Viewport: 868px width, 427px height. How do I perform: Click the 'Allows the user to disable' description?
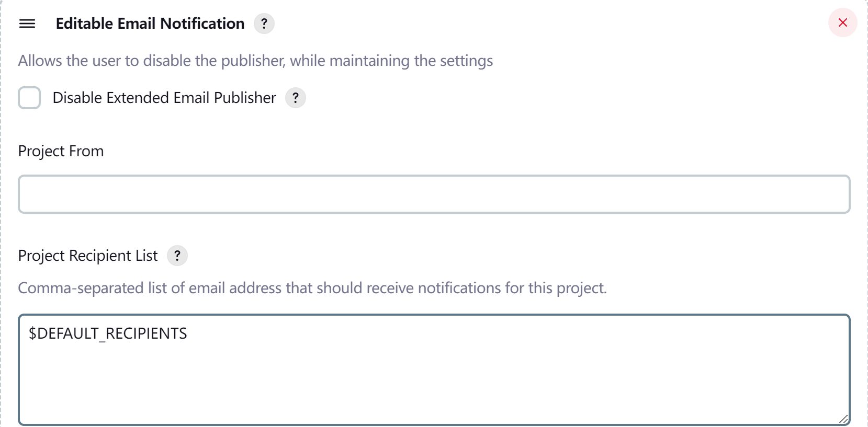pyautogui.click(x=255, y=61)
